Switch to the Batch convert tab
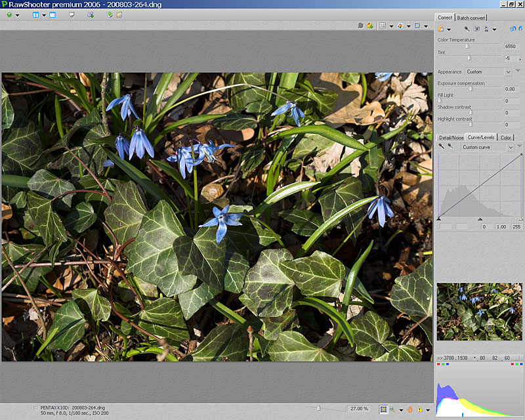Viewport: 525px width, 420px height. click(x=471, y=18)
